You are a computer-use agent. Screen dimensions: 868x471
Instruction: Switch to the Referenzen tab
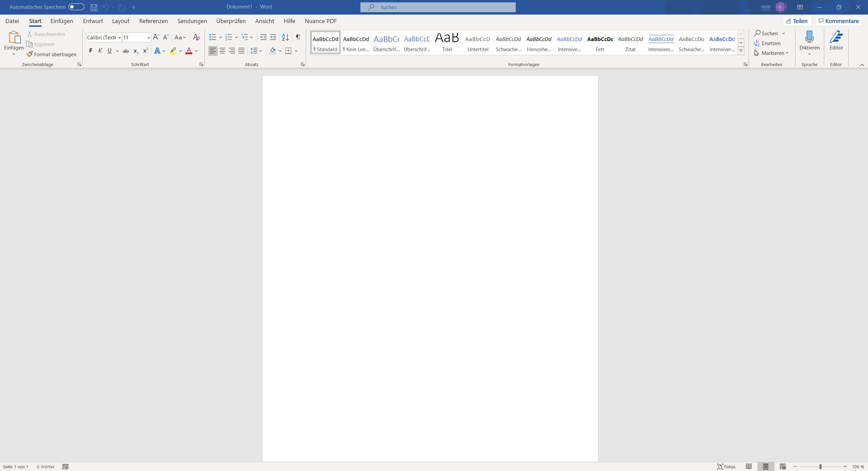[153, 21]
